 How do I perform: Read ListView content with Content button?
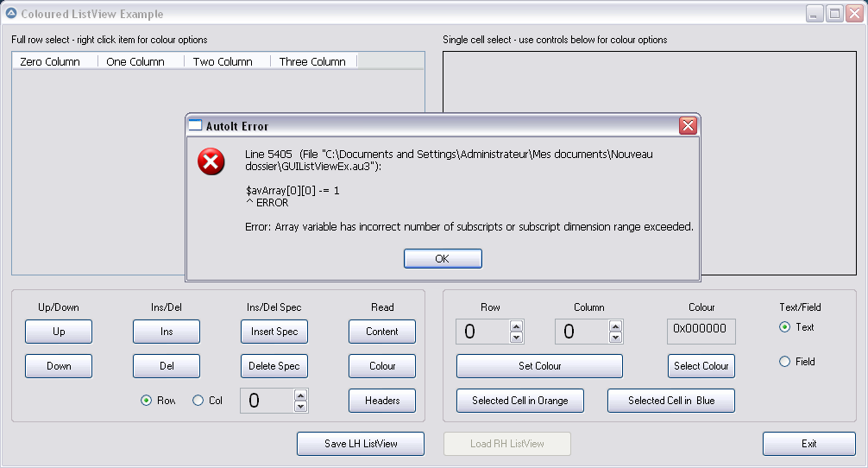[x=382, y=332]
